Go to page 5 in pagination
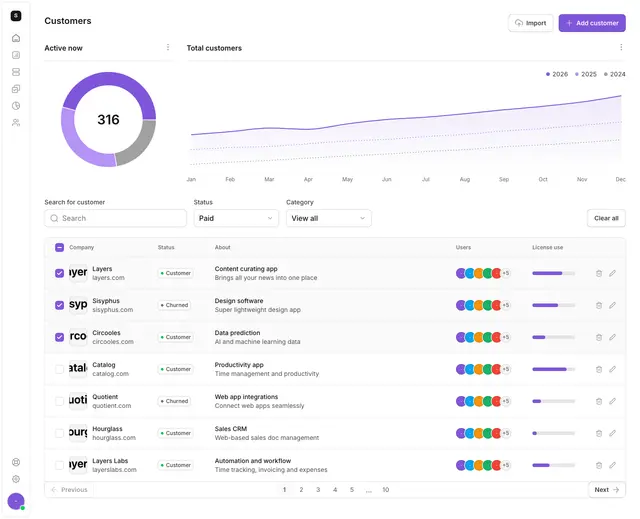The image size is (640, 519). click(352, 490)
